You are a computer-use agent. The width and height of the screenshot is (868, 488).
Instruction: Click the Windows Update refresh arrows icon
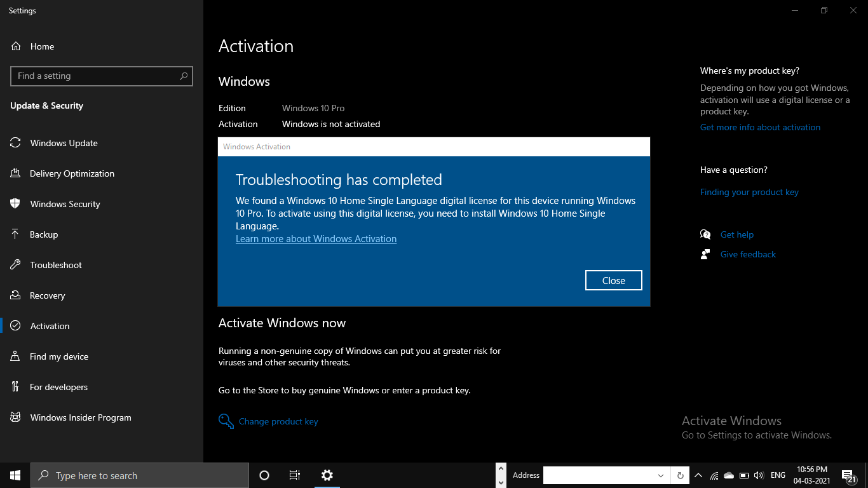(15, 143)
